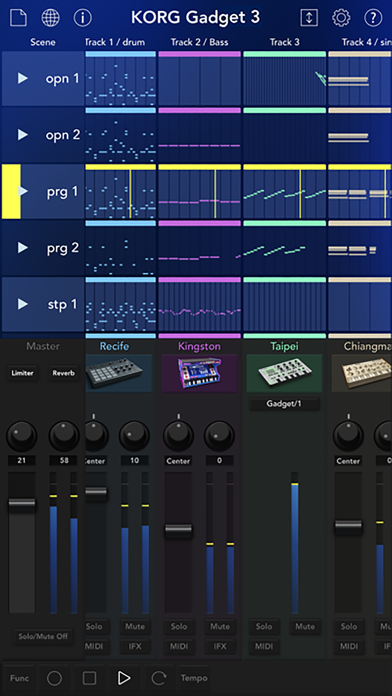Click the master knob showing 21

22,436
